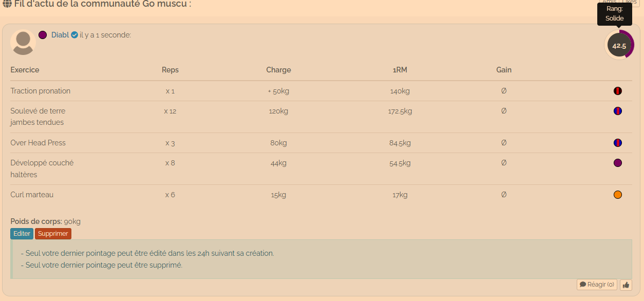The width and height of the screenshot is (644, 301).
Task: Click the thumbs-up like button
Action: [x=626, y=285]
